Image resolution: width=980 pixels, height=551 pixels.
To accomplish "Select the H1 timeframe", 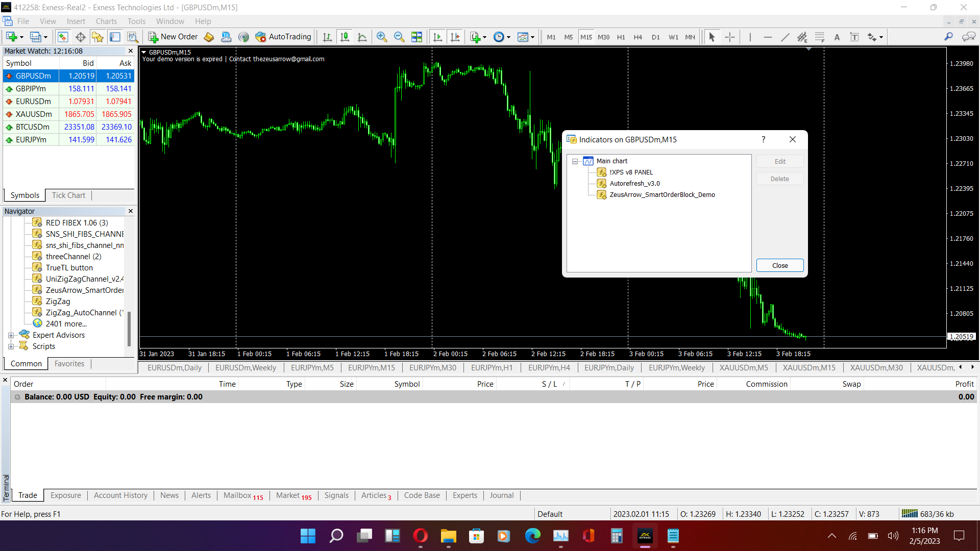I will coord(621,37).
